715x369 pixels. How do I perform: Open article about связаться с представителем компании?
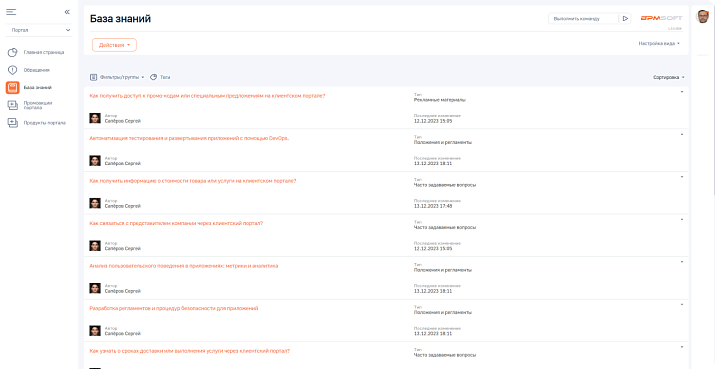click(176, 223)
